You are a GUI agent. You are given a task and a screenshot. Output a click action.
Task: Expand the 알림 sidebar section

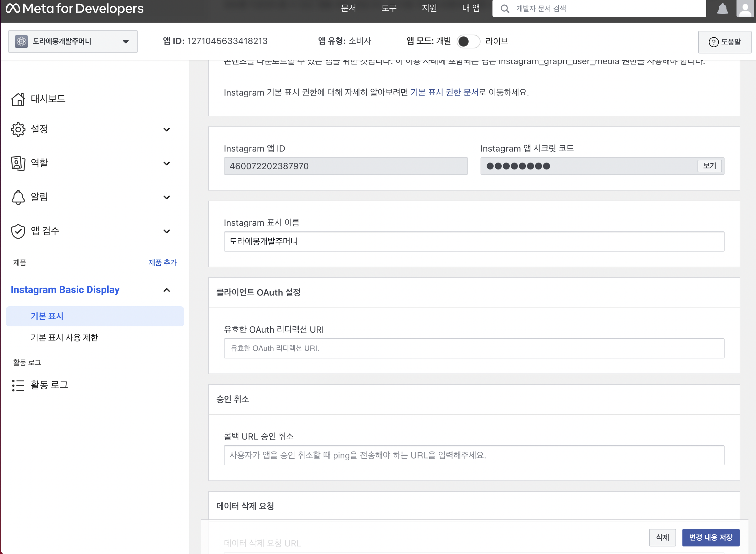click(166, 197)
